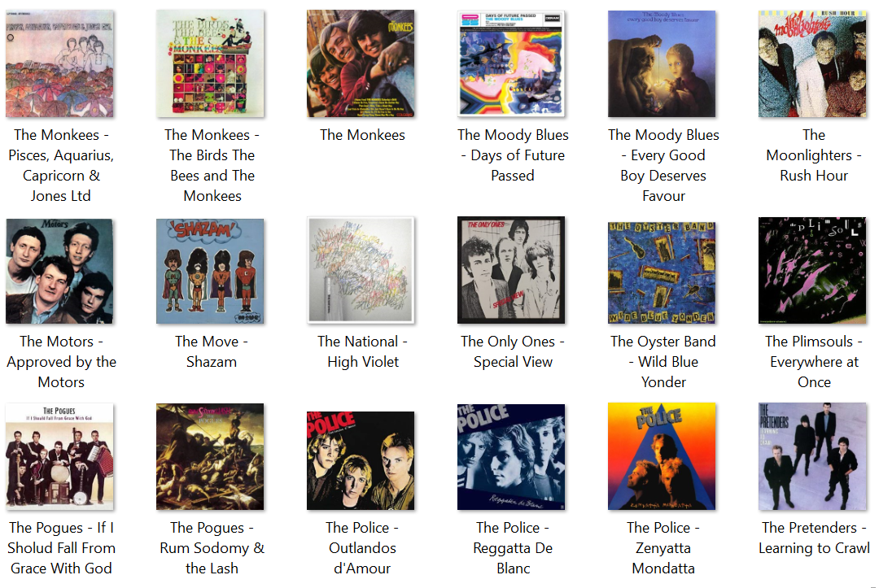Select Oyster Band Wild Blue Yonder artwork
The width and height of the screenshot is (879, 588).
click(662, 272)
